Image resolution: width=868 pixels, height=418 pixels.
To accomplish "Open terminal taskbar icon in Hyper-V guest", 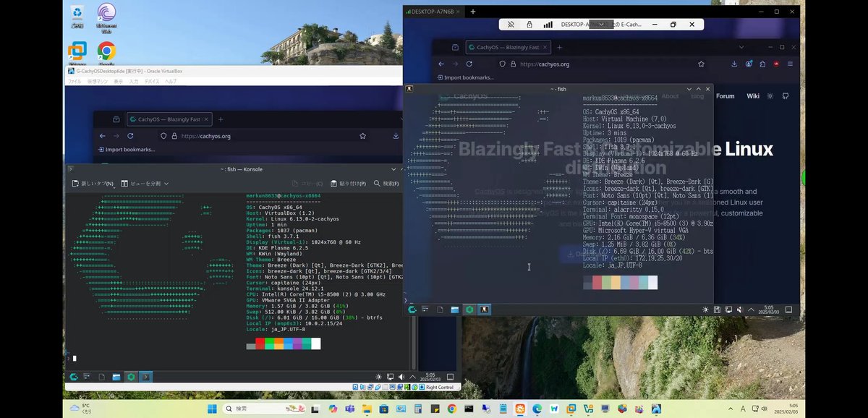I will (485, 310).
